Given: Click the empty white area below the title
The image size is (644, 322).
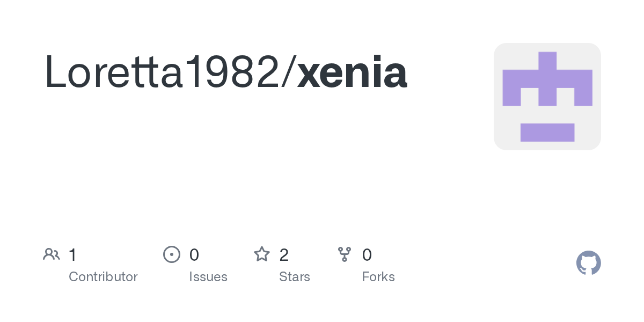Looking at the screenshot, I should [x=241, y=172].
